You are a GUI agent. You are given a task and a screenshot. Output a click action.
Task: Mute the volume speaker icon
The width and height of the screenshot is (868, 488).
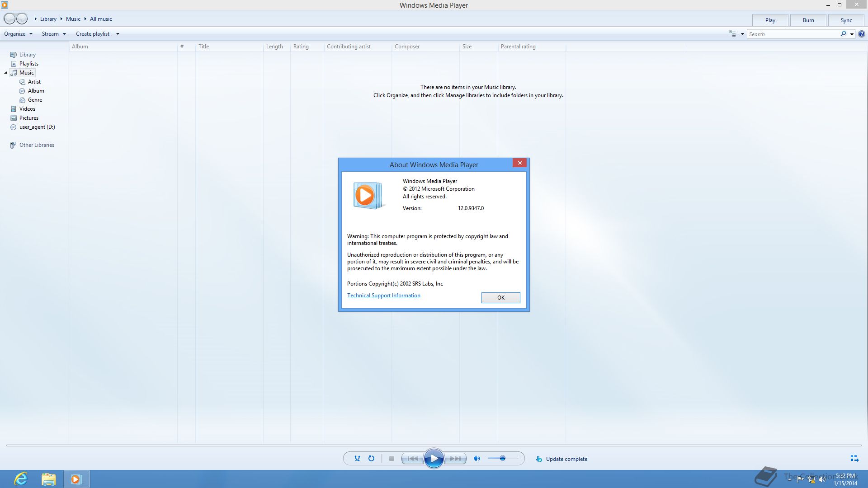[x=476, y=459]
